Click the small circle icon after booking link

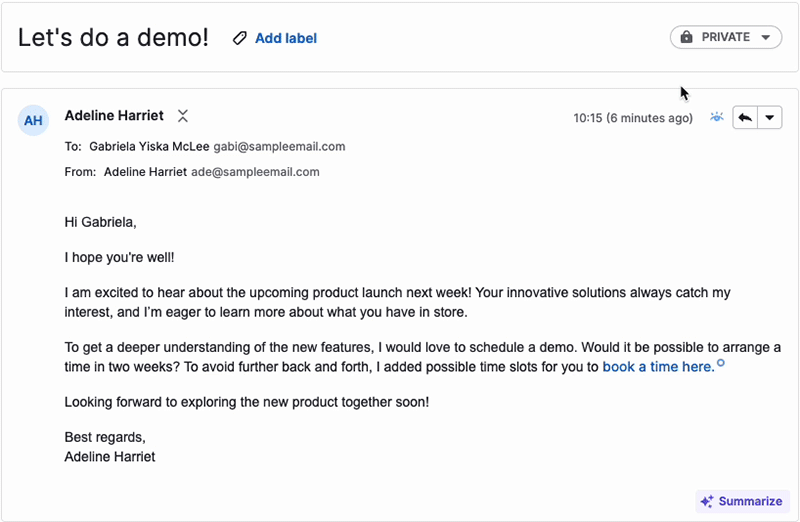pyautogui.click(x=721, y=363)
